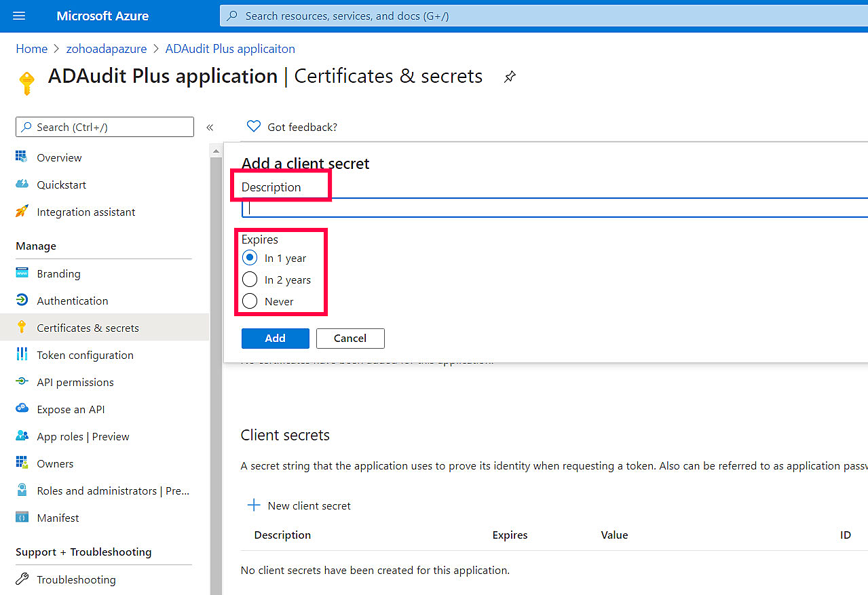Open Token configuration
The height and width of the screenshot is (595, 868).
[x=85, y=354]
